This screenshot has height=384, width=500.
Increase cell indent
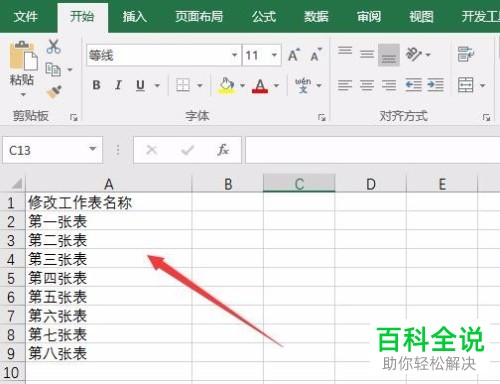435,85
